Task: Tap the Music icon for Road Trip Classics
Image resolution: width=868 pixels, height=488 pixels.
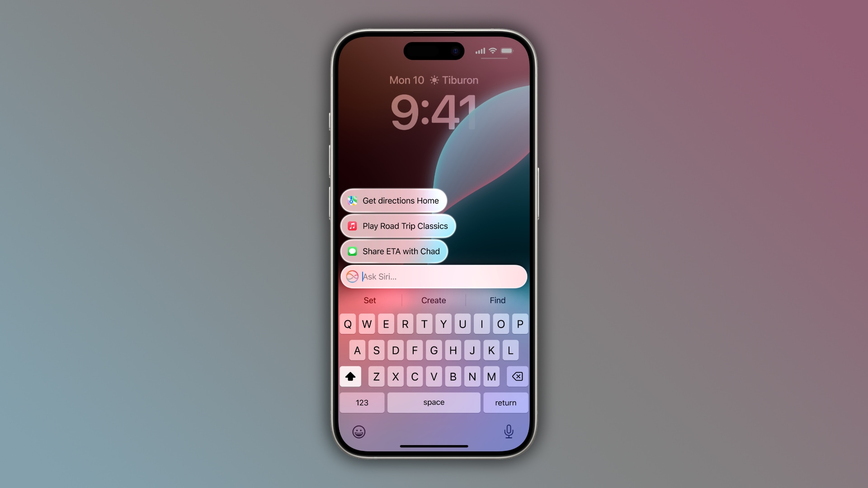Action: click(352, 226)
